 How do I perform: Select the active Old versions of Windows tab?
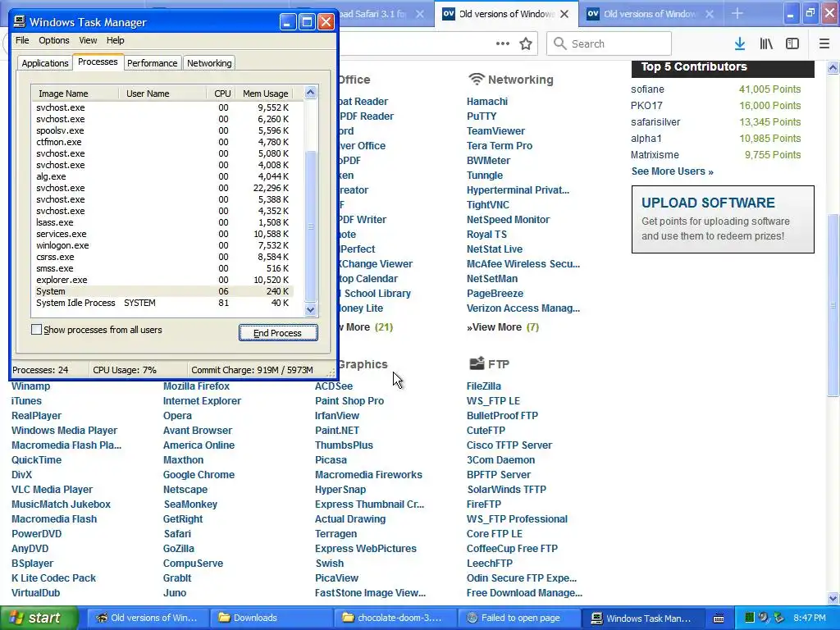(x=505, y=14)
